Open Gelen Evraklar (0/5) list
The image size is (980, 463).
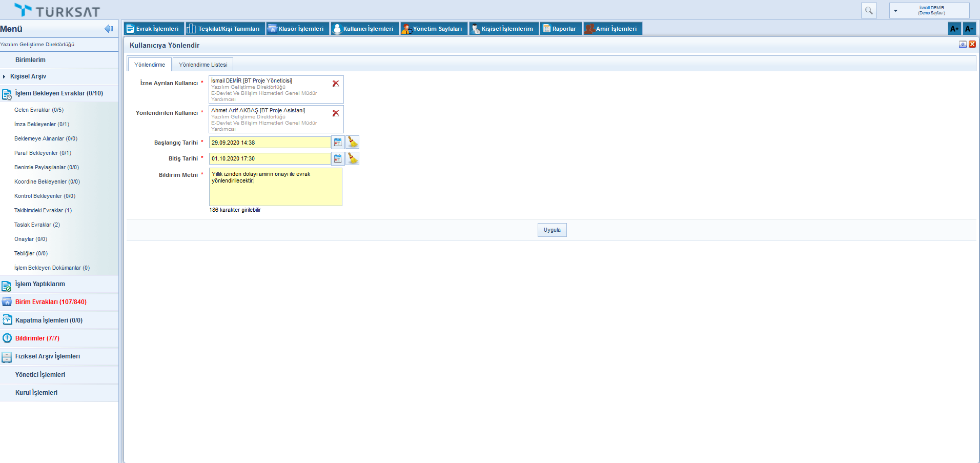click(39, 110)
